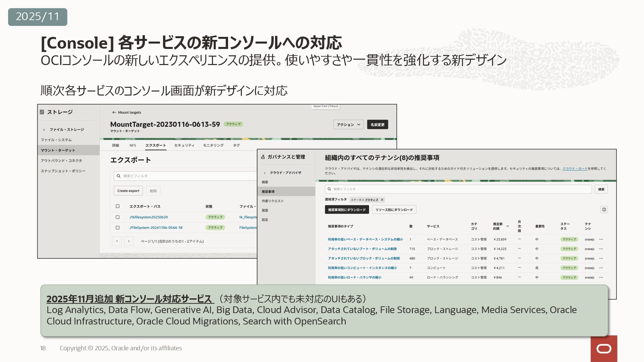This screenshot has width=644, height=362.
Task: Go to previous page of exports list
Action: pyautogui.click(x=117, y=241)
